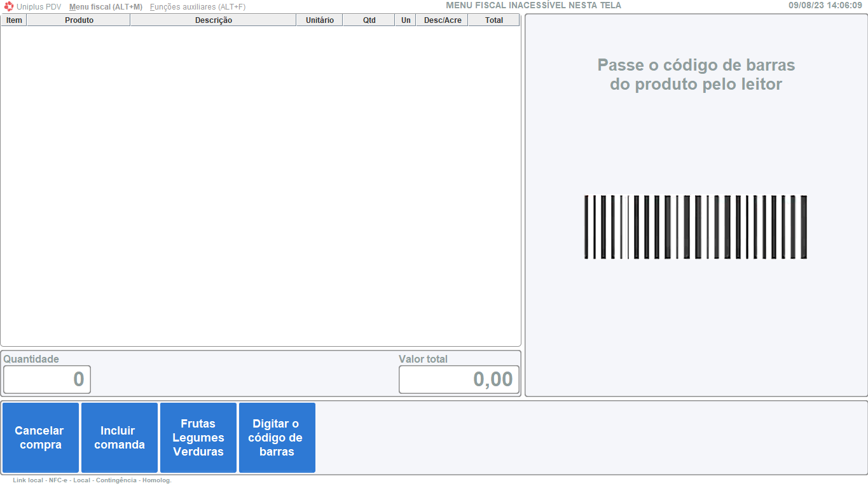868x488 pixels.
Task: Select the Qtd column header
Action: tap(369, 20)
